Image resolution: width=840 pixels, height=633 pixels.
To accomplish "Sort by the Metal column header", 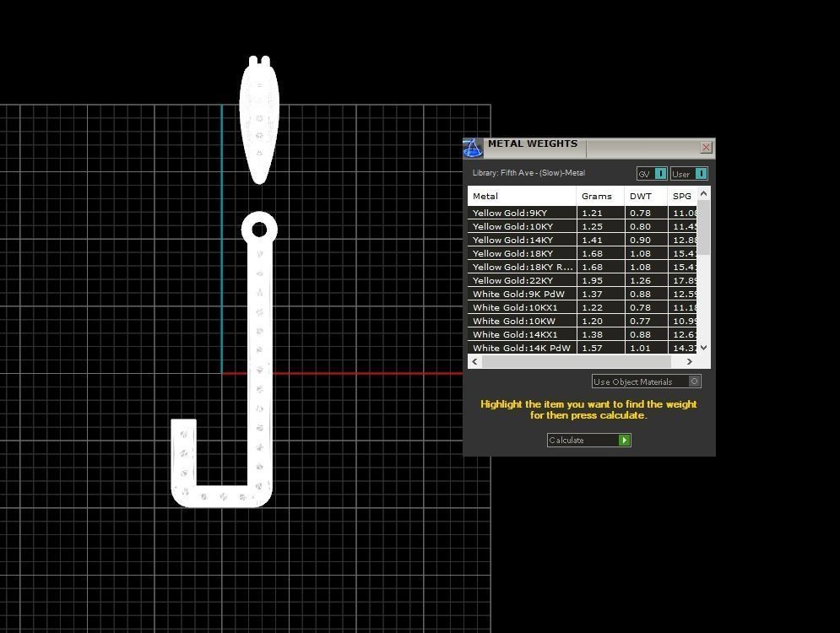I will 522,196.
